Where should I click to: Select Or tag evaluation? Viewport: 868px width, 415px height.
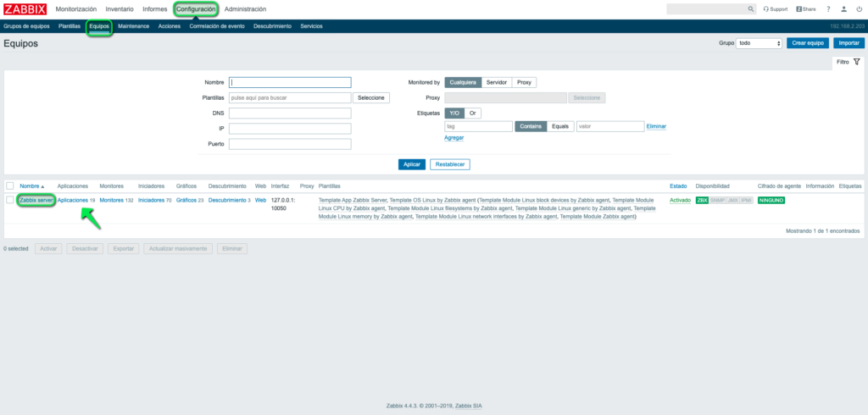pyautogui.click(x=473, y=113)
